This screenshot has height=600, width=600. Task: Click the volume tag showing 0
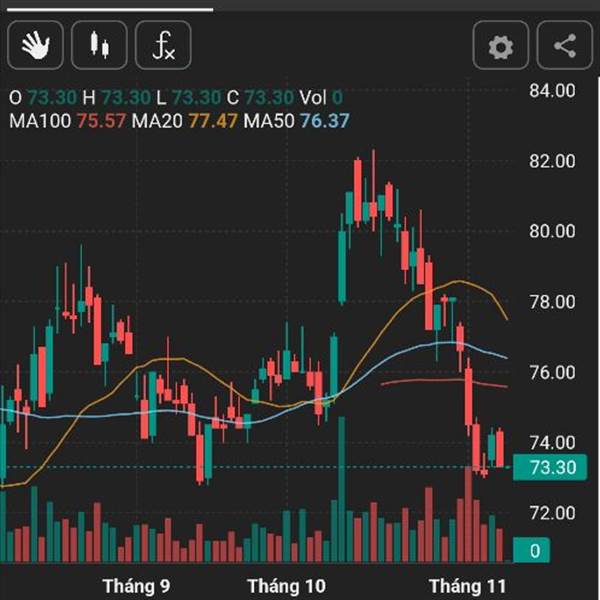pyautogui.click(x=532, y=550)
